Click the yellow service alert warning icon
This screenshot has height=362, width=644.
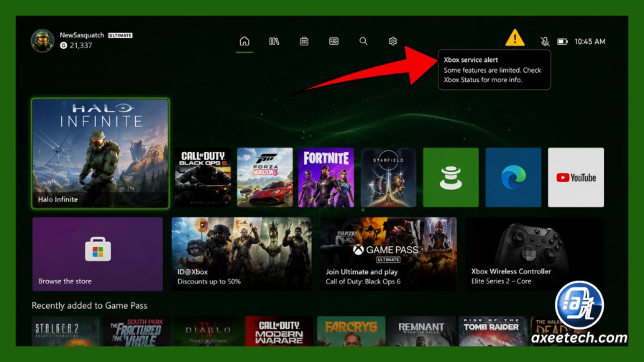[x=515, y=38]
